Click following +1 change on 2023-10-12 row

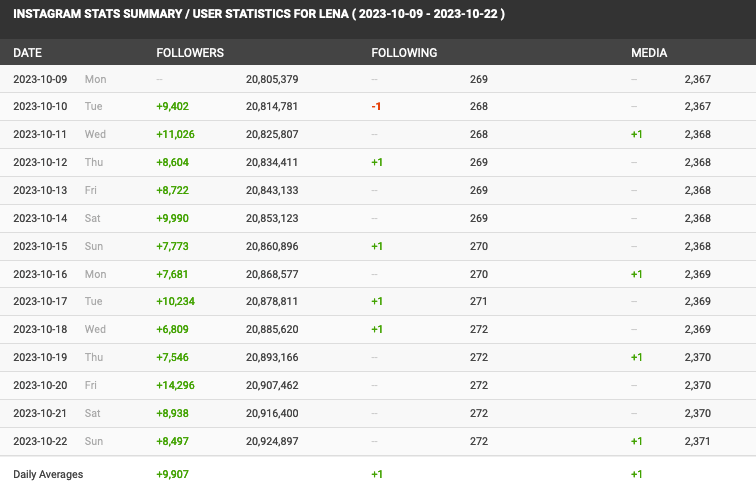point(377,162)
